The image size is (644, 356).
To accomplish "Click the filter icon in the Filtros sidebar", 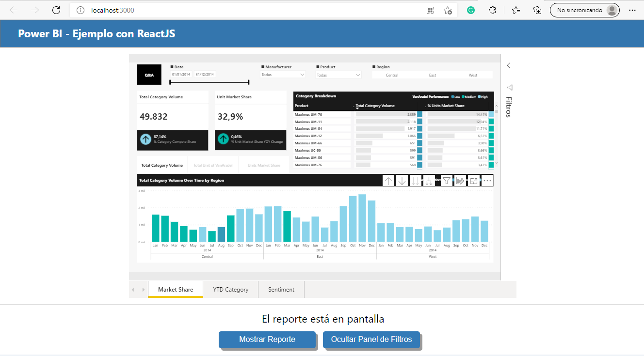I will click(x=508, y=88).
